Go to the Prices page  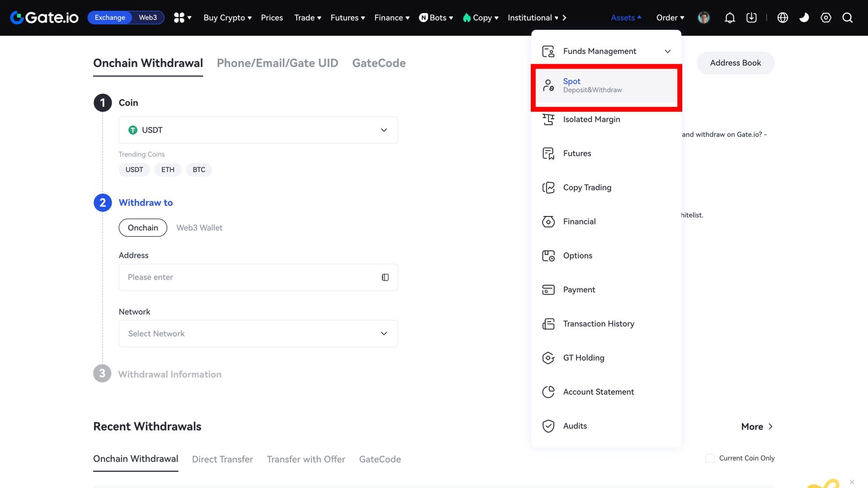click(272, 18)
